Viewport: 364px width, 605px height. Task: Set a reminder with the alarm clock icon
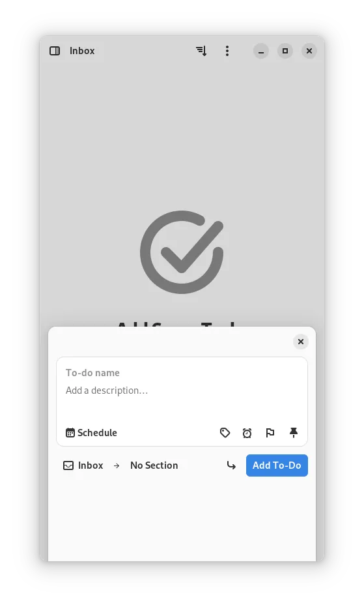pos(247,433)
